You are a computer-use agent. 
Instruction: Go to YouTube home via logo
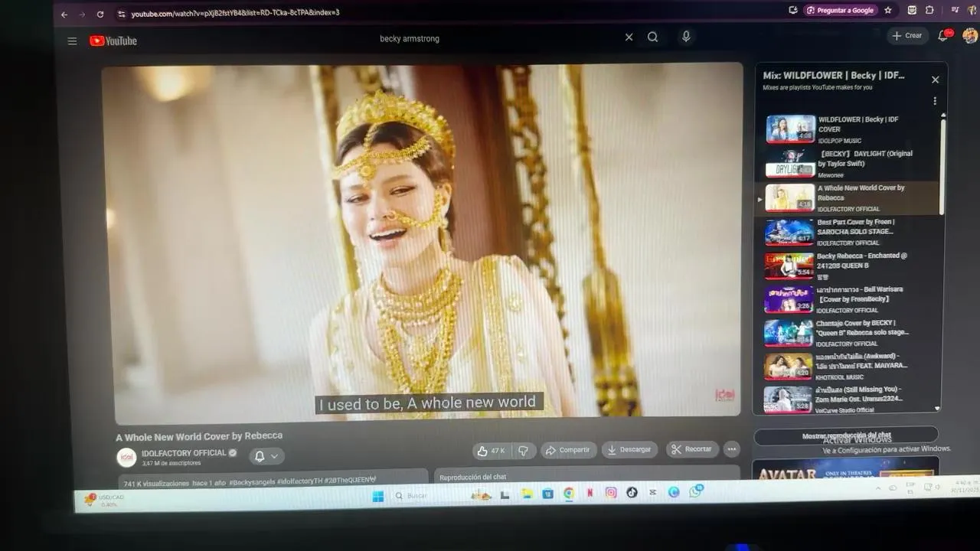pyautogui.click(x=113, y=41)
